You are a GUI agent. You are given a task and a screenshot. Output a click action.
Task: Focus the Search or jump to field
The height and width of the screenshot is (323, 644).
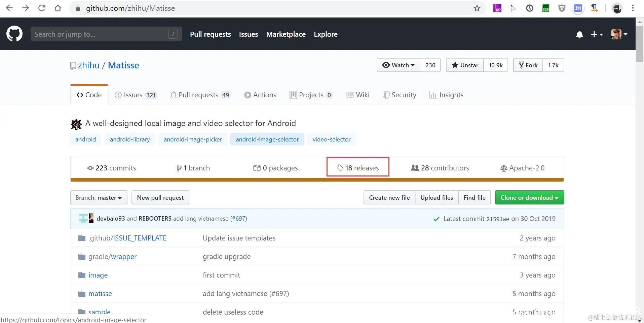click(x=106, y=34)
